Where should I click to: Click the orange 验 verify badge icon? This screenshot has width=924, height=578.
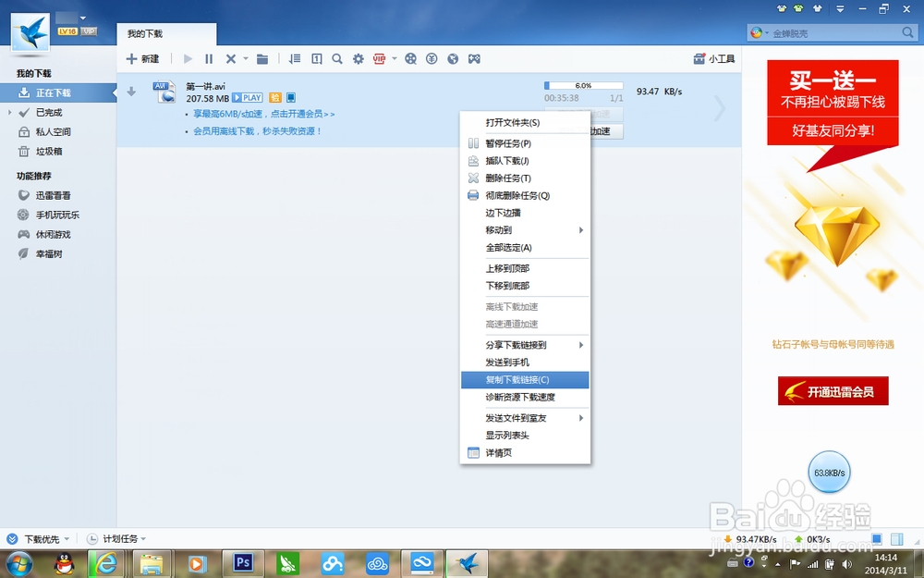[x=274, y=98]
